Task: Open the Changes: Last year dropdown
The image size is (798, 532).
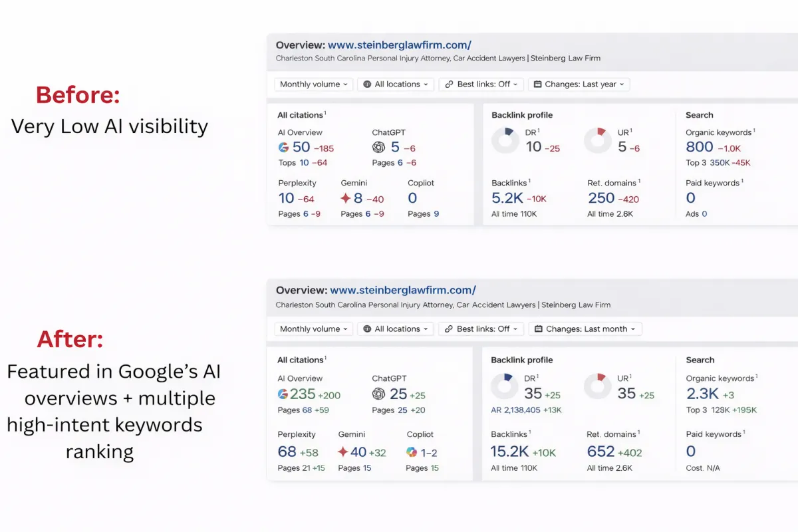Action: [x=579, y=84]
